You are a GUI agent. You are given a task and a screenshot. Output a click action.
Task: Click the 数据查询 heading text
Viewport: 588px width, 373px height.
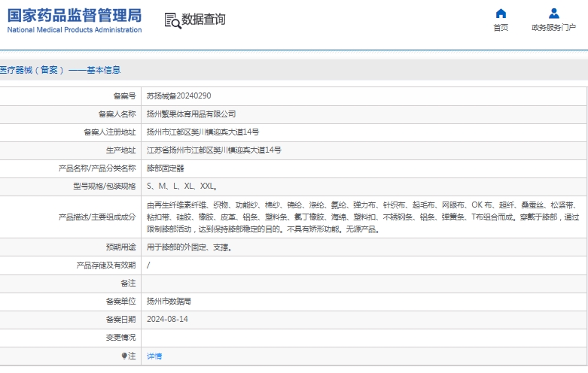click(x=203, y=19)
